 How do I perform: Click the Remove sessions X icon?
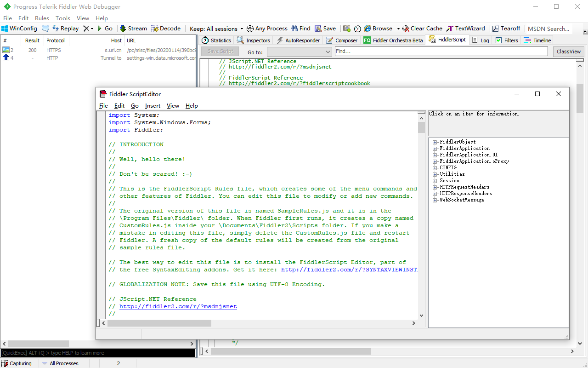pyautogui.click(x=86, y=29)
